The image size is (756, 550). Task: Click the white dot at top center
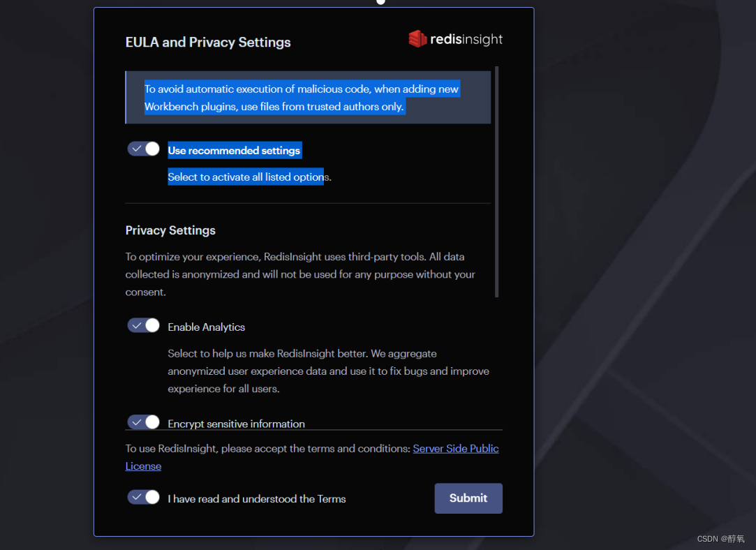click(380, 1)
